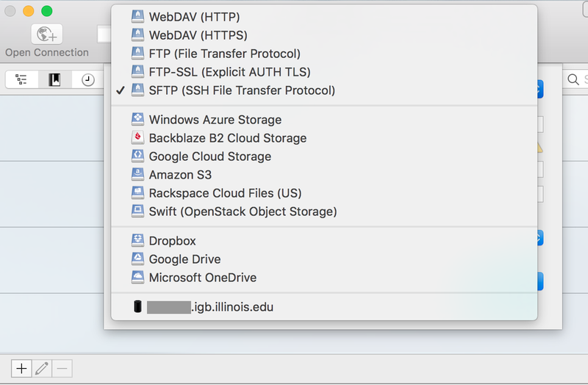Choose the checked SFTP protocol entry
The width and height of the screenshot is (588, 385).
pyautogui.click(x=241, y=90)
